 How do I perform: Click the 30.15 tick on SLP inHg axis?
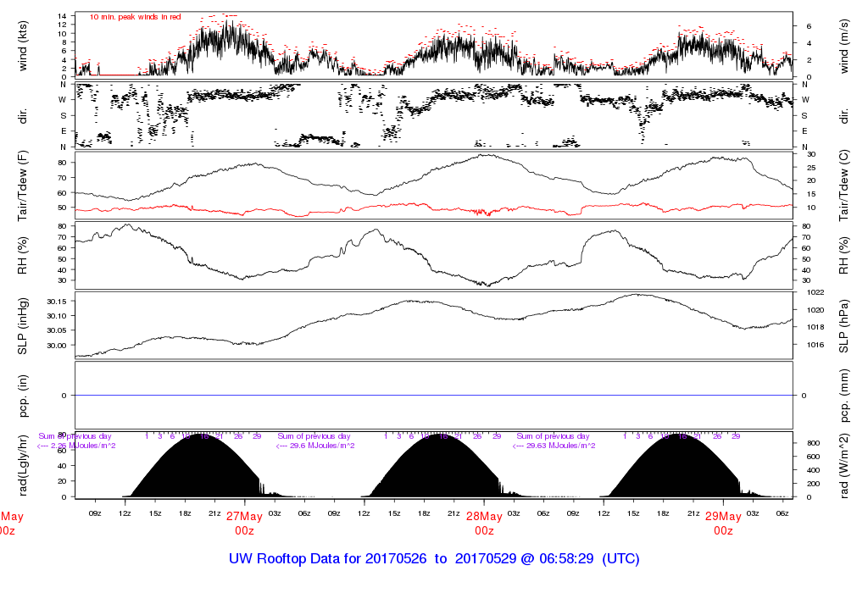(55, 302)
